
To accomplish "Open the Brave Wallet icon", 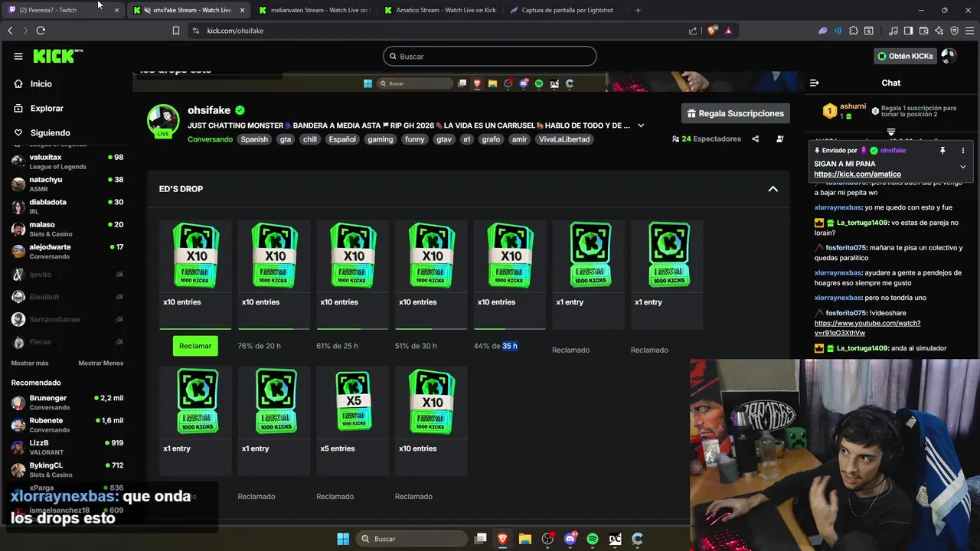I will point(924,31).
